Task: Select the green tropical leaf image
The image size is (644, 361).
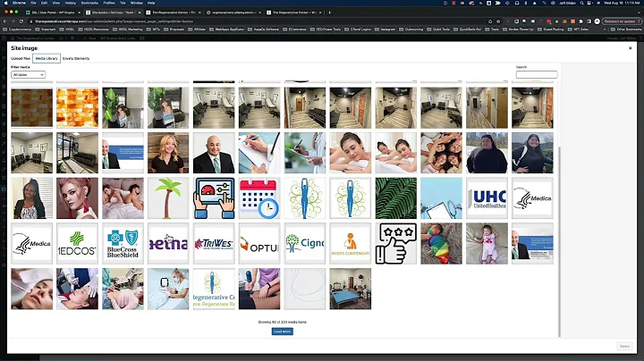Action: point(396,198)
